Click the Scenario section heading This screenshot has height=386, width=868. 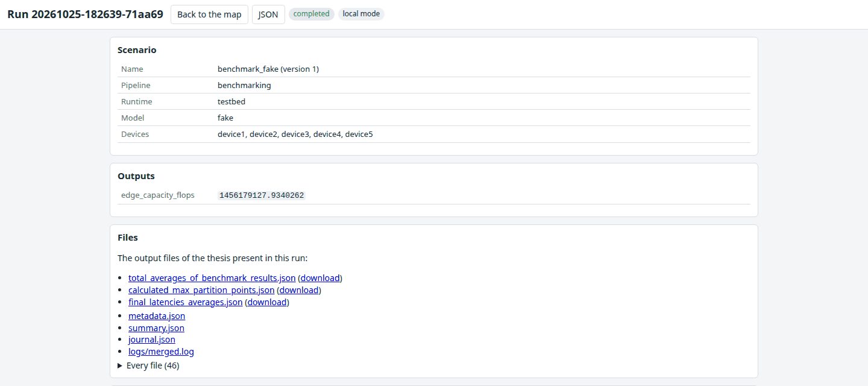(137, 50)
